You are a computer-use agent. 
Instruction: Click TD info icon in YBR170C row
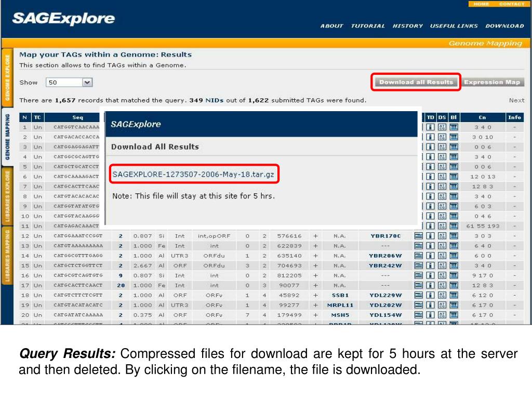click(430, 236)
